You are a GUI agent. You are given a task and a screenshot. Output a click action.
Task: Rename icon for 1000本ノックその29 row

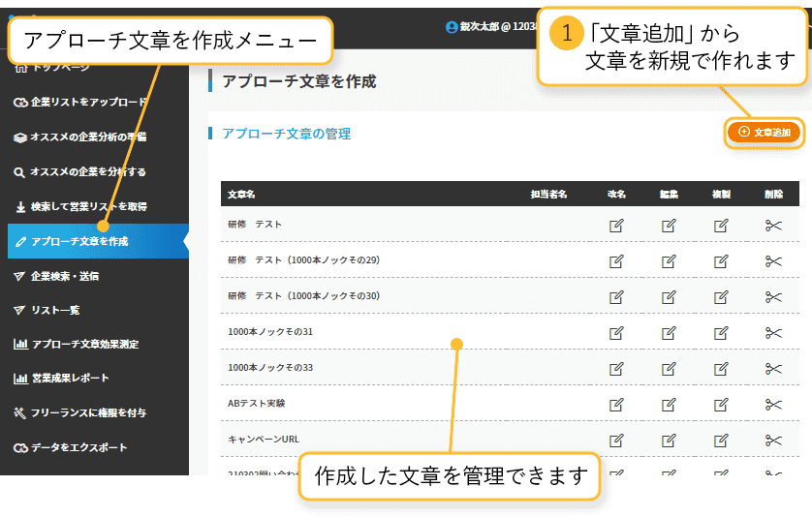(x=616, y=261)
